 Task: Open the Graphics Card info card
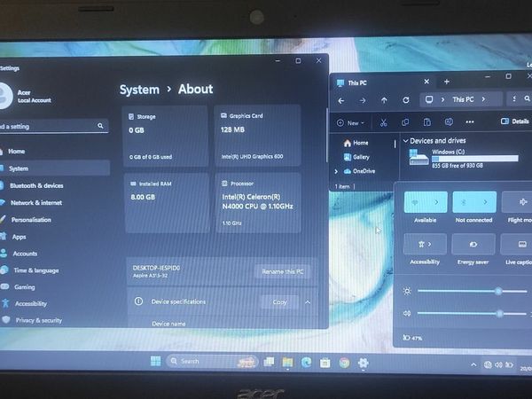click(x=257, y=136)
